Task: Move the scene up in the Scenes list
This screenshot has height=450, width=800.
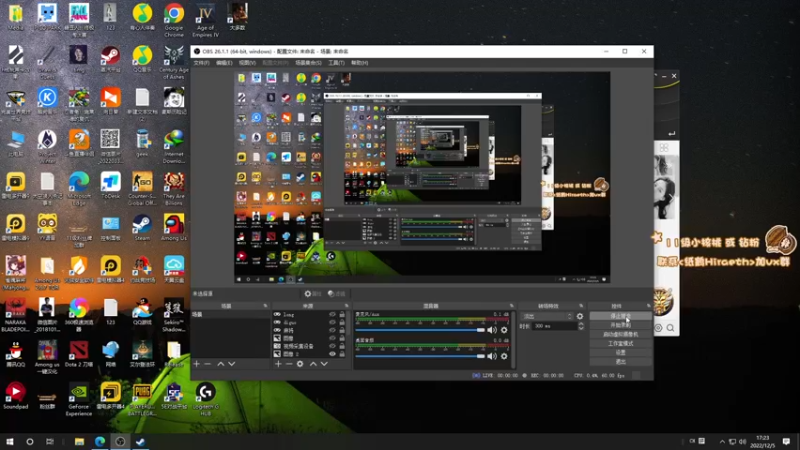Action: 220,364
